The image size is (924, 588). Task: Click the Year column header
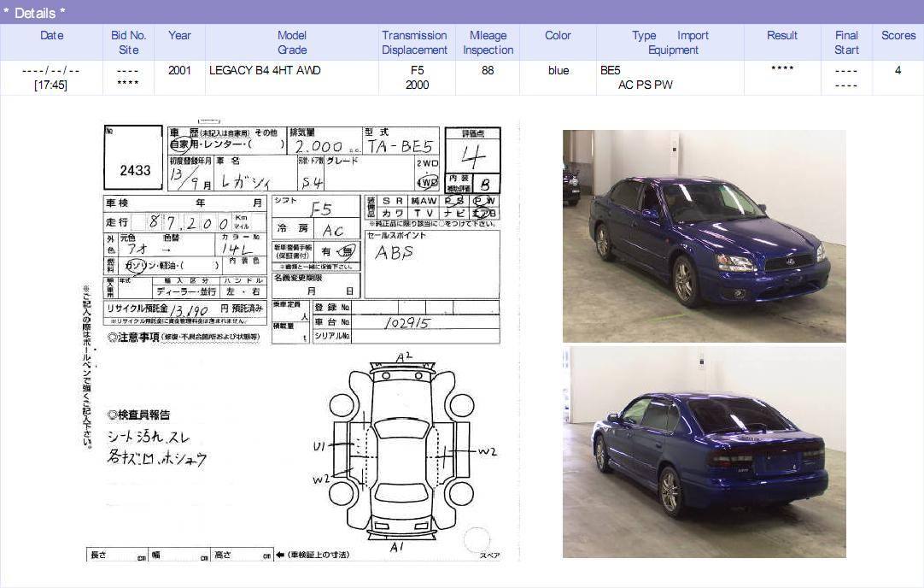pyautogui.click(x=179, y=36)
